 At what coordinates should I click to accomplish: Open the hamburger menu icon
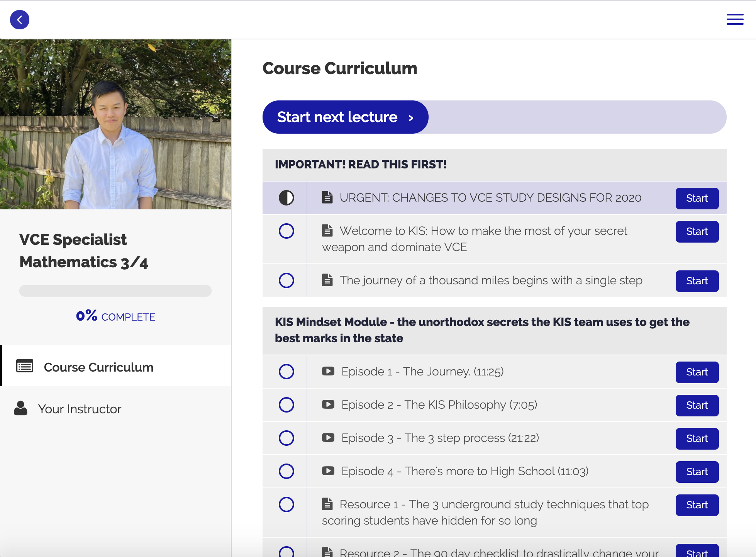click(735, 19)
